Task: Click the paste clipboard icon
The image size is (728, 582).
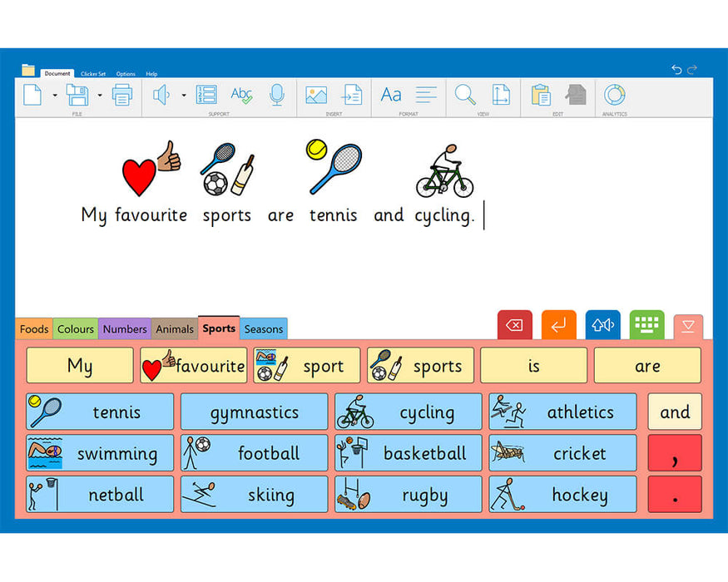Action: click(540, 95)
